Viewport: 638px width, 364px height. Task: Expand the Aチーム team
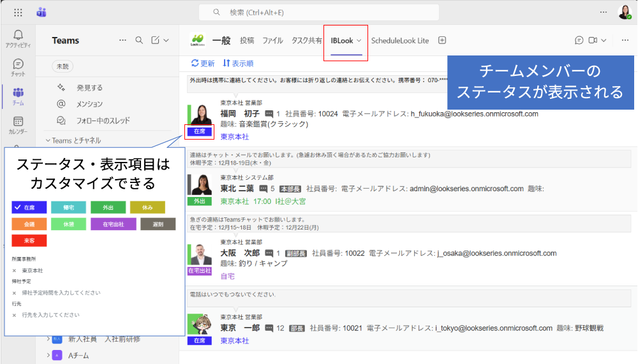click(48, 355)
